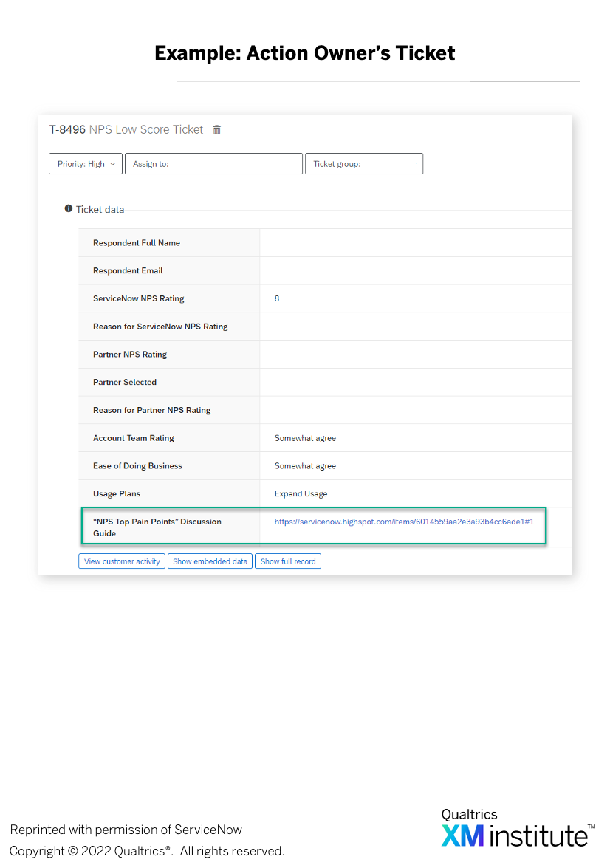Select the Ease of Doing Business label

[x=137, y=466]
